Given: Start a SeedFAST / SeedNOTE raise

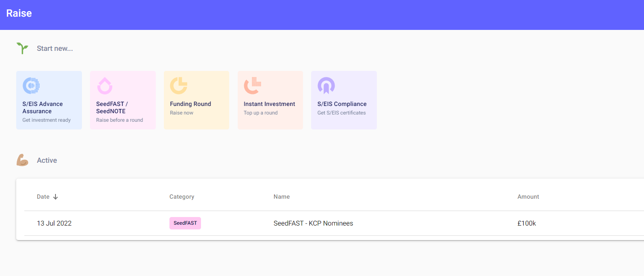Looking at the screenshot, I should click(112, 108).
